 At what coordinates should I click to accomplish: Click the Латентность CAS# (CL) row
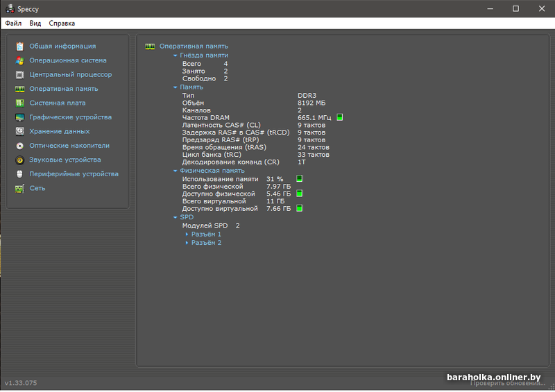pos(254,126)
